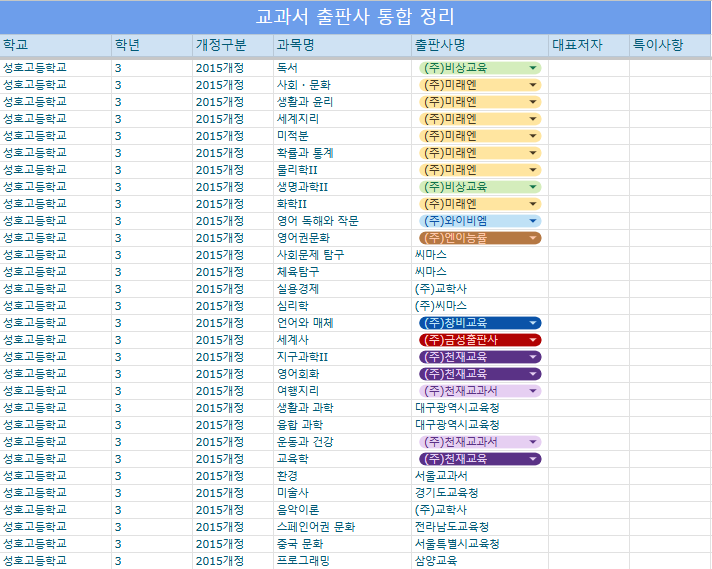Select the 독서 subject cell

[x=342, y=68]
